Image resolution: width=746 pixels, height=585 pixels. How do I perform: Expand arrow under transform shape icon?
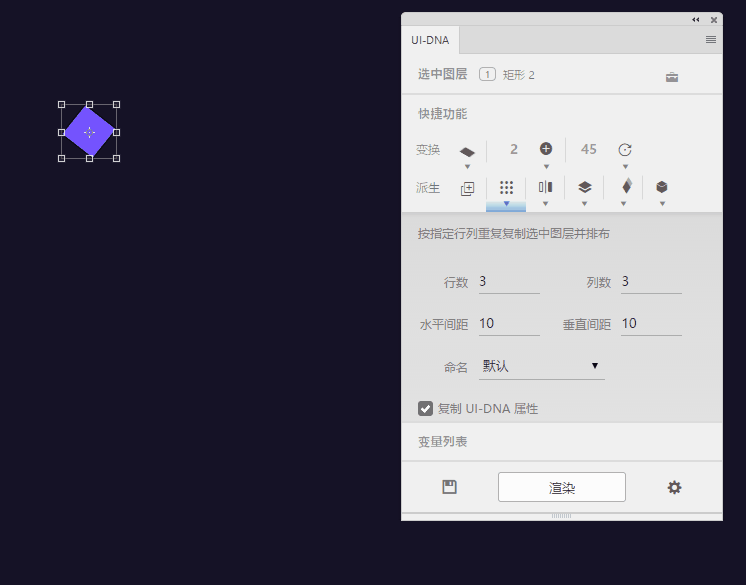pos(467,166)
